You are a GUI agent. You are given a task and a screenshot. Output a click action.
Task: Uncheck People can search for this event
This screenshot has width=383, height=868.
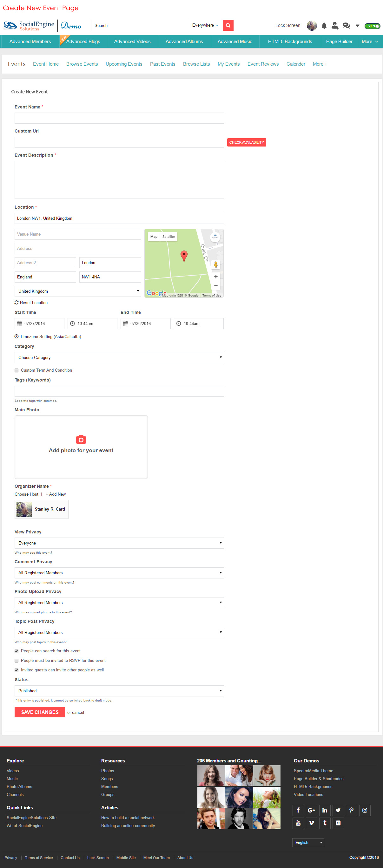pyautogui.click(x=17, y=651)
